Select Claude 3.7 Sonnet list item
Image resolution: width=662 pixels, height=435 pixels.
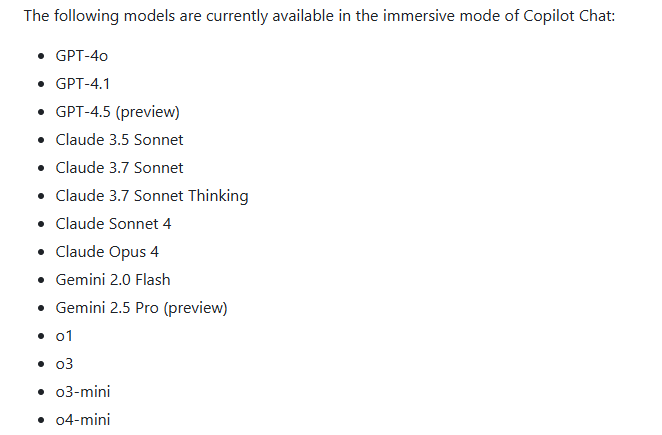[x=119, y=168]
